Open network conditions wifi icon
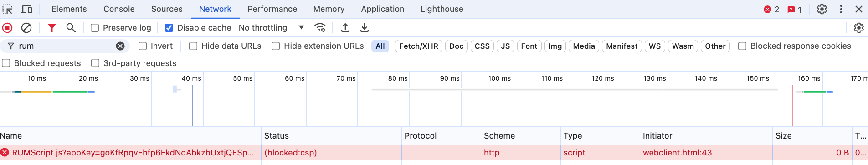This screenshot has height=165, width=868. pyautogui.click(x=320, y=28)
